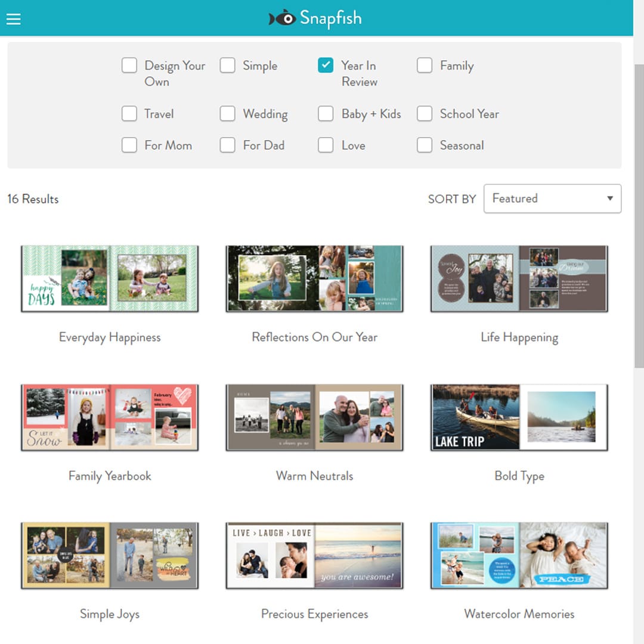Select the Love filter checkbox

(x=326, y=145)
